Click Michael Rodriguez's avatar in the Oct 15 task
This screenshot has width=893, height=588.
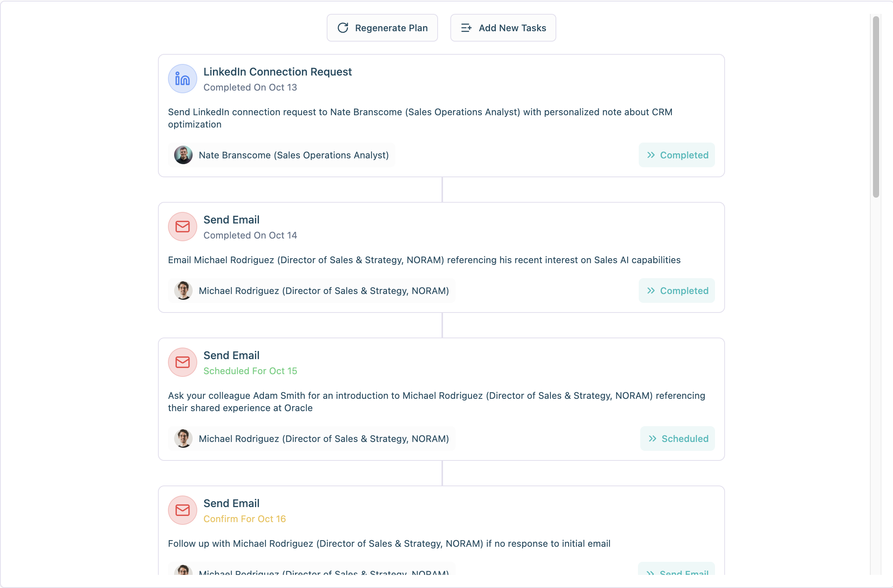(183, 438)
